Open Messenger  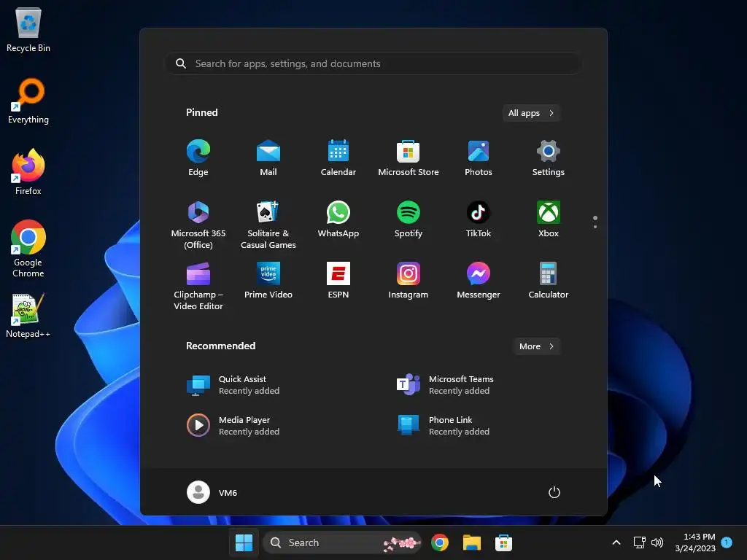479,281
